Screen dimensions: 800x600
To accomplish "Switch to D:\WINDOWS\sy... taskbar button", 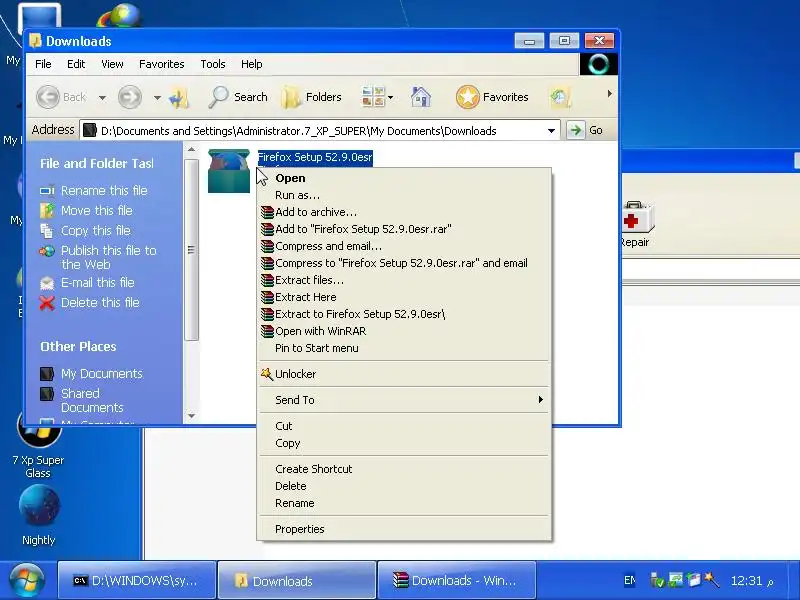I will tap(137, 581).
